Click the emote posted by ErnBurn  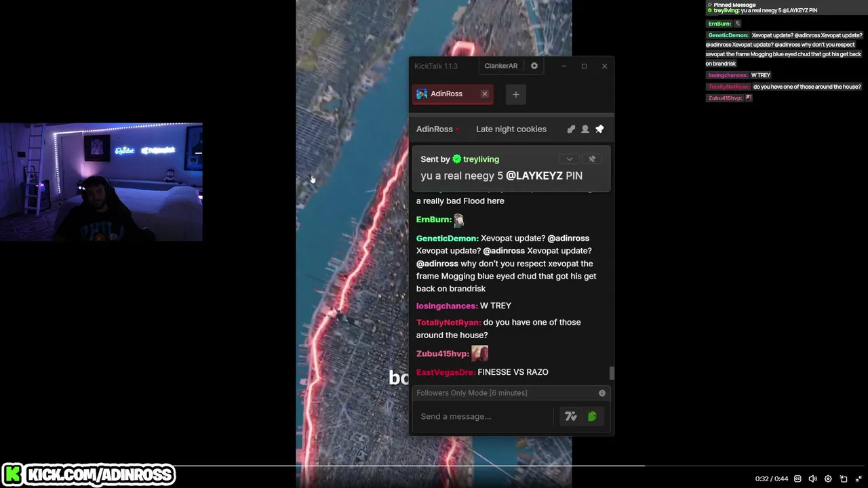[x=459, y=220]
